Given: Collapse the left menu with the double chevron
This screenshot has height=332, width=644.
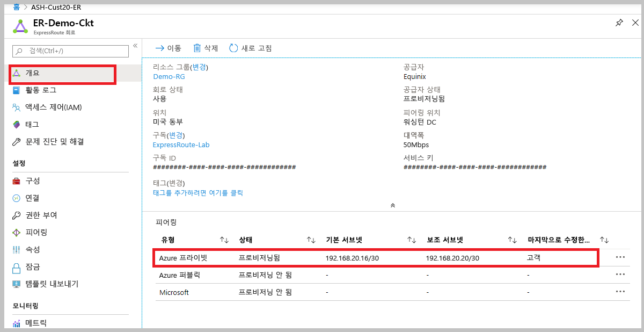Looking at the screenshot, I should click(135, 46).
